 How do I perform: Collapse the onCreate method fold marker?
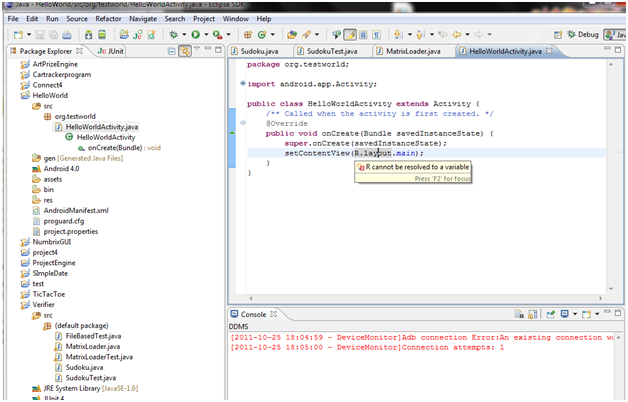tap(243, 123)
